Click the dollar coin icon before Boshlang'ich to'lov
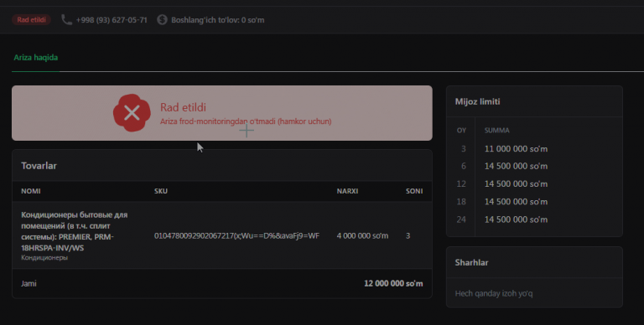The height and width of the screenshot is (325, 644). [x=162, y=20]
